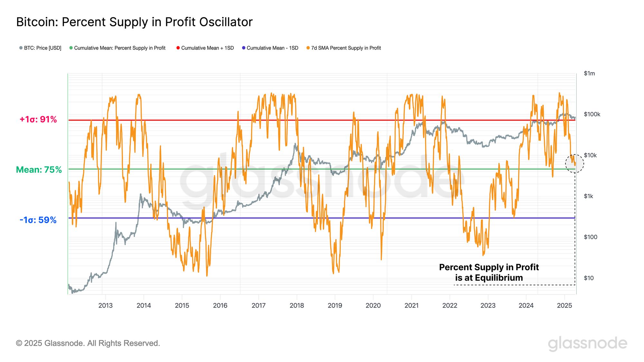
Task: Click the "+1σ: 91%" annotation label
Action: click(38, 119)
